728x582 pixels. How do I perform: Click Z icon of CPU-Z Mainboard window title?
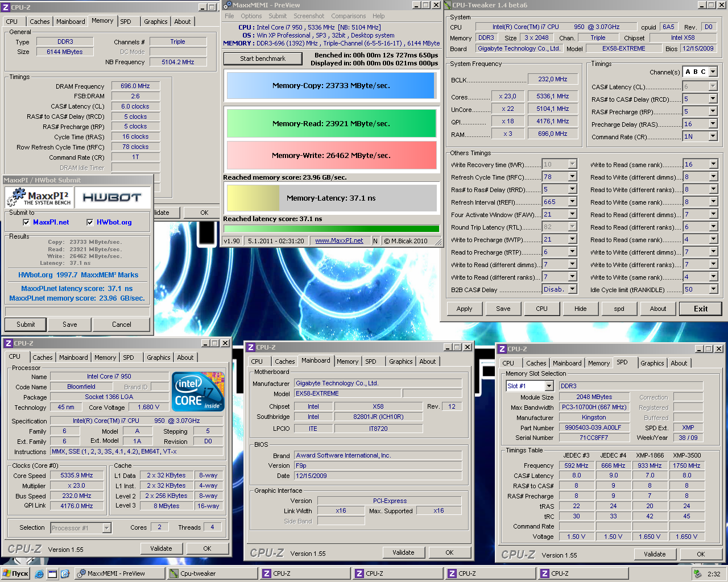click(x=250, y=347)
